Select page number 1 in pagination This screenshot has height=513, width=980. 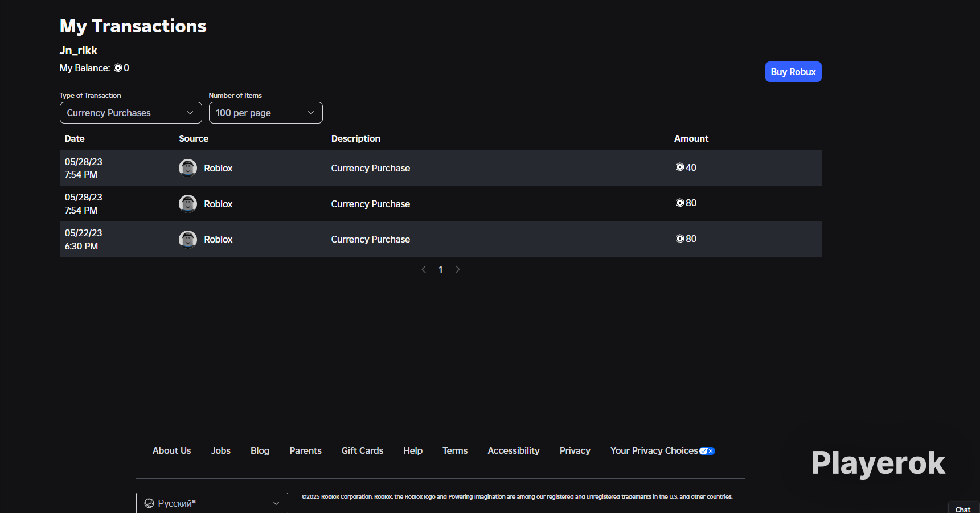click(x=441, y=270)
